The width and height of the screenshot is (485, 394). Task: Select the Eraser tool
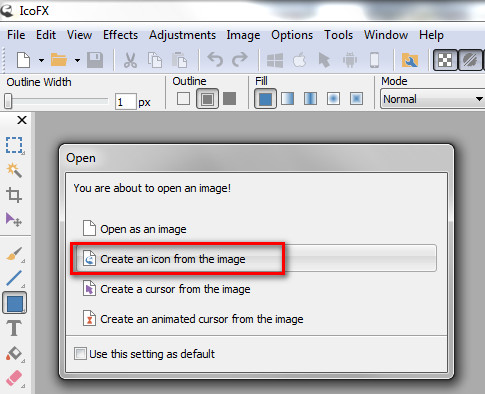click(14, 379)
